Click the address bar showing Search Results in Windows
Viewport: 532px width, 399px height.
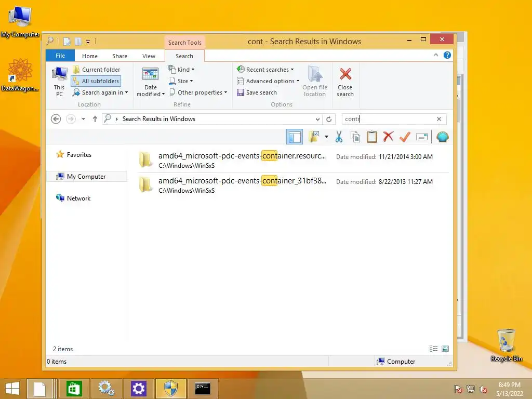click(x=212, y=119)
